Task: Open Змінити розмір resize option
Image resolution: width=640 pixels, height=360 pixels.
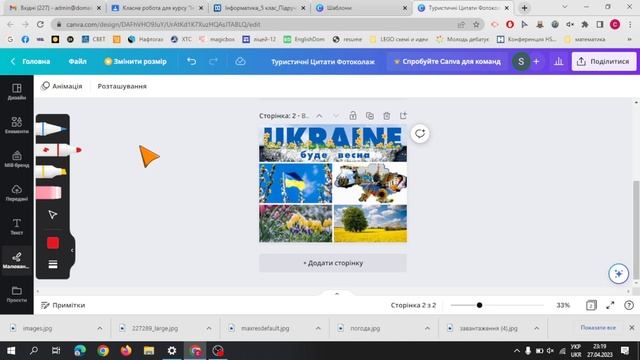Action: [136, 62]
